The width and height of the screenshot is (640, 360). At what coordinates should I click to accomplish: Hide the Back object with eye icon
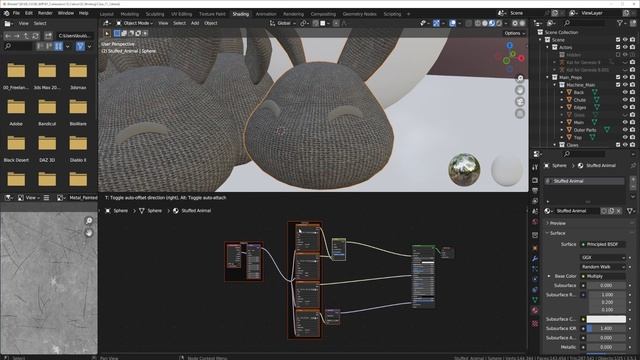625,92
